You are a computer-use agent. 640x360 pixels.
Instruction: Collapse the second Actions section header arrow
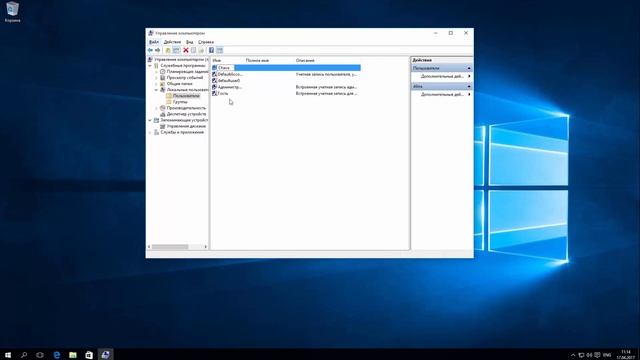469,87
